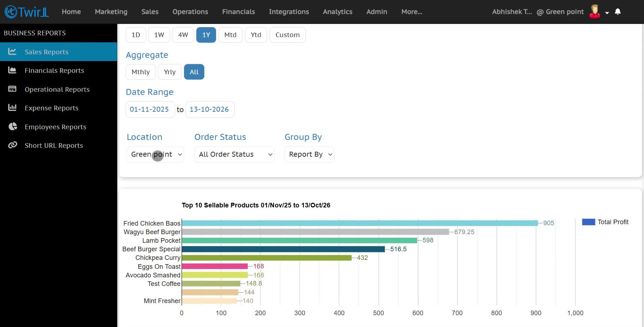Select the Mtd time range
The height and width of the screenshot is (327, 644).
[230, 35]
